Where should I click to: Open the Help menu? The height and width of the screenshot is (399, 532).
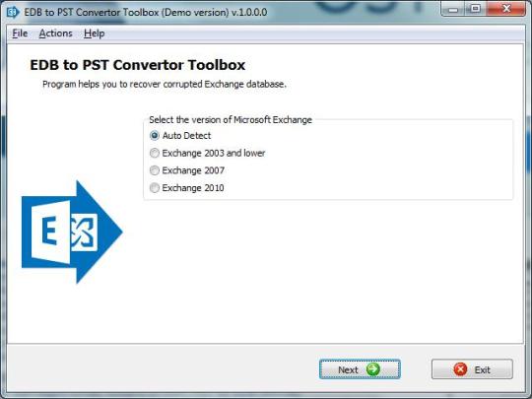pos(94,33)
